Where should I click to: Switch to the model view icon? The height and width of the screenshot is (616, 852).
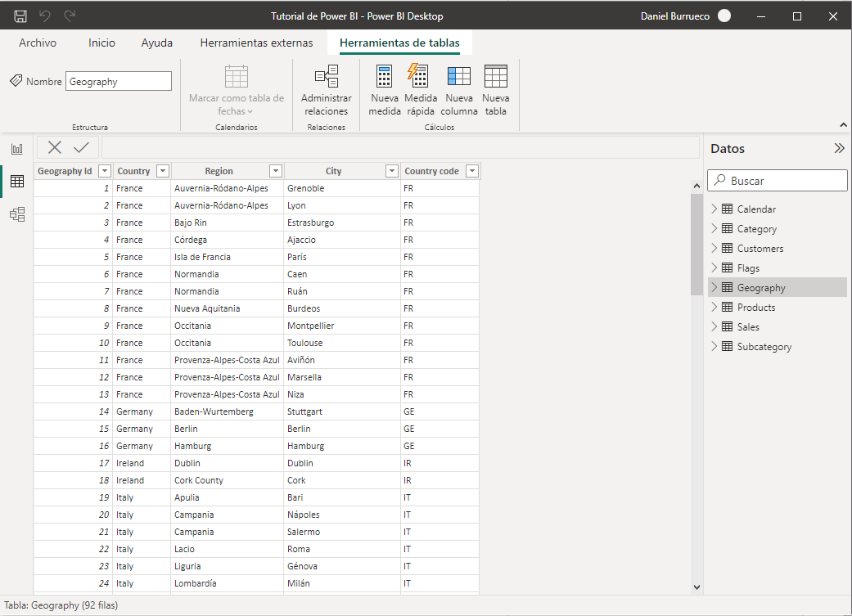17,214
